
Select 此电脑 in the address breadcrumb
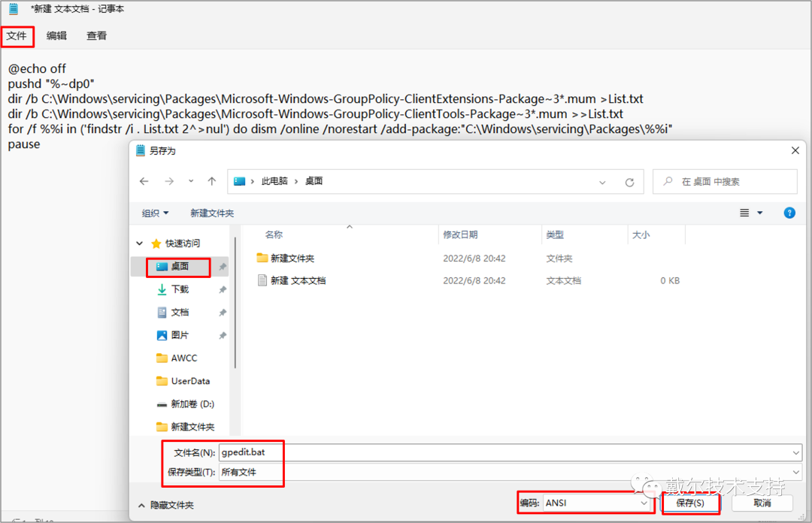point(274,181)
